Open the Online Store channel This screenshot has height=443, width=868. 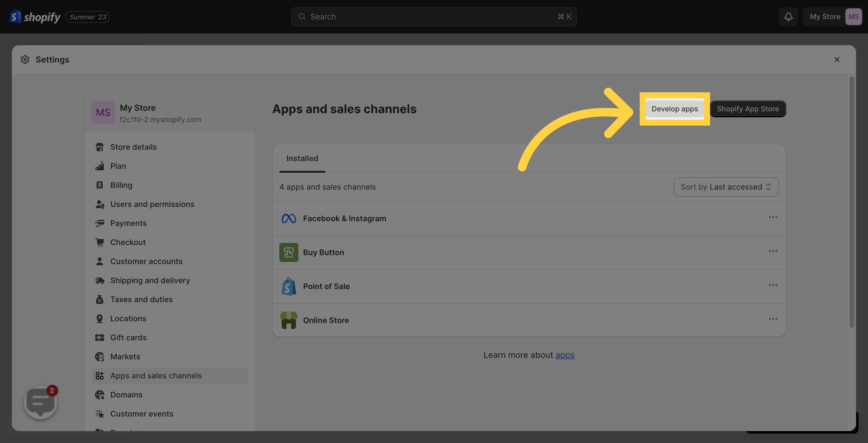click(x=529, y=320)
